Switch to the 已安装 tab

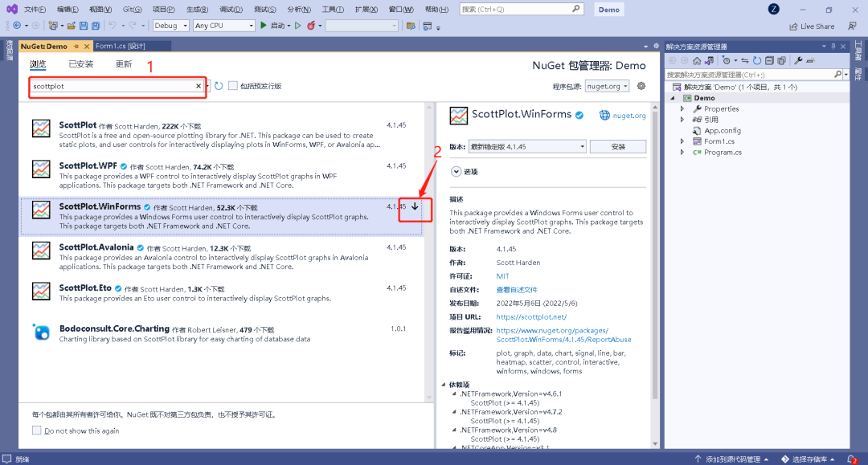click(x=80, y=64)
